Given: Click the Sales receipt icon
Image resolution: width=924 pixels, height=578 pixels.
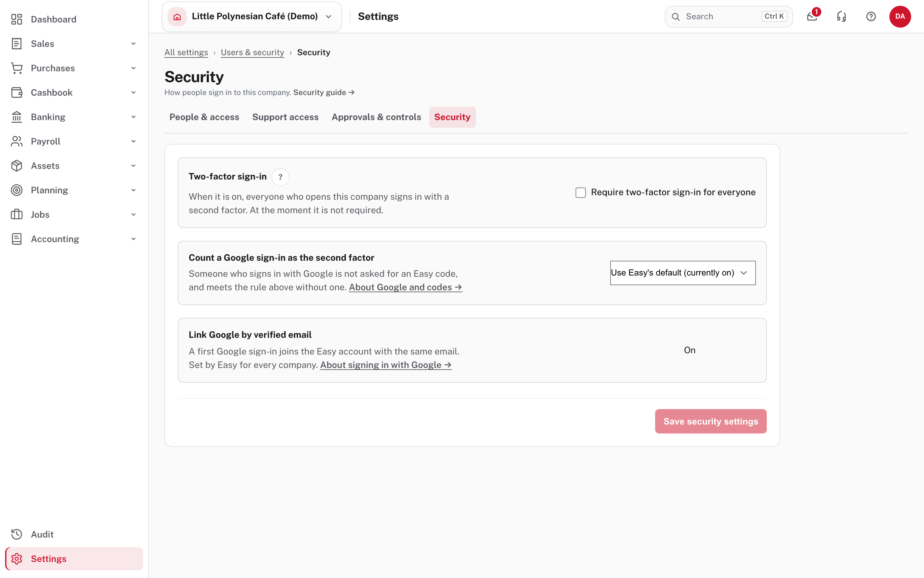Looking at the screenshot, I should point(16,44).
